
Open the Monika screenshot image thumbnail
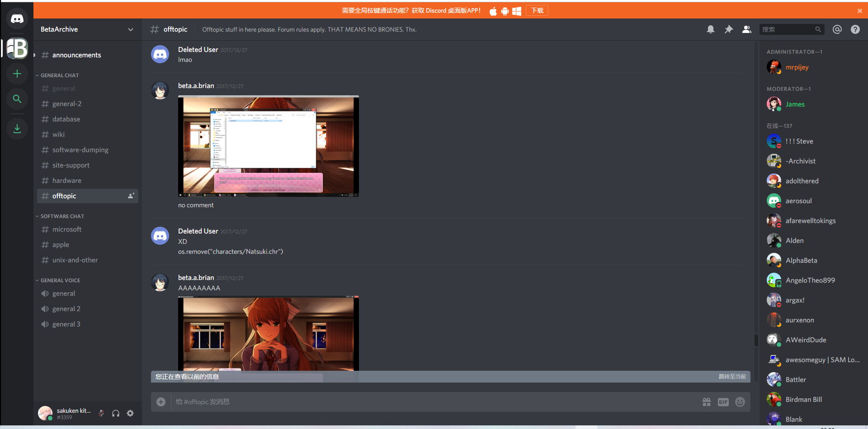click(269, 334)
